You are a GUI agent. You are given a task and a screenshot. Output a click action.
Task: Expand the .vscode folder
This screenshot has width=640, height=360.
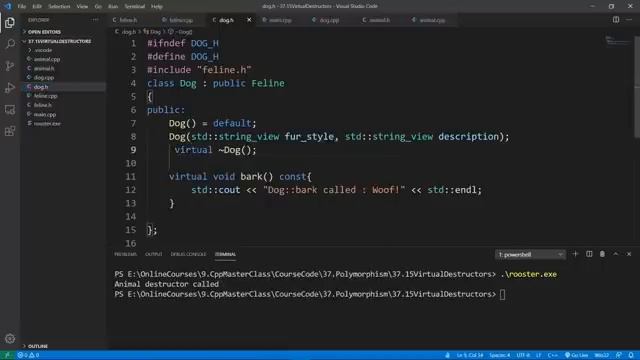tap(43, 50)
